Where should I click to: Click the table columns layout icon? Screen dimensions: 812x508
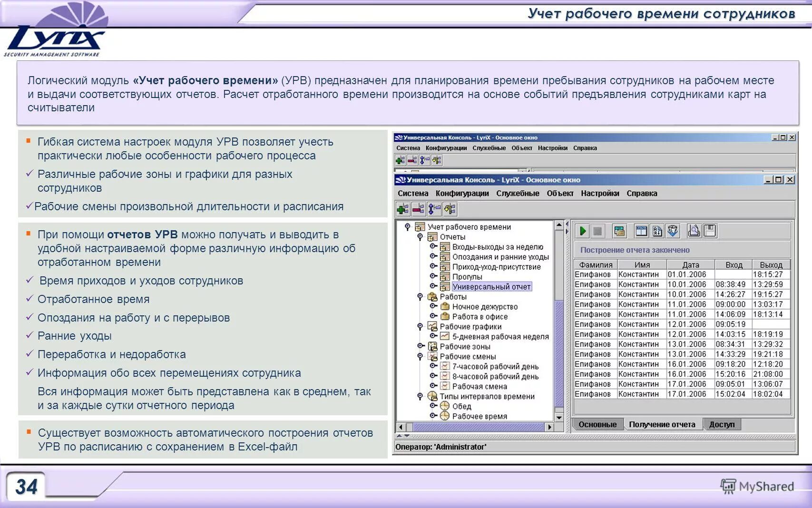point(642,231)
